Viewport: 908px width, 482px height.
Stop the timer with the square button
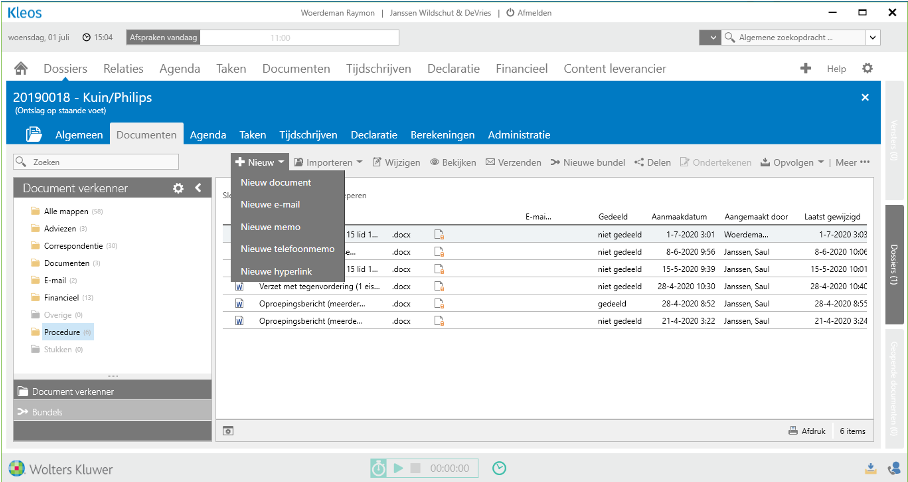[x=415, y=468]
